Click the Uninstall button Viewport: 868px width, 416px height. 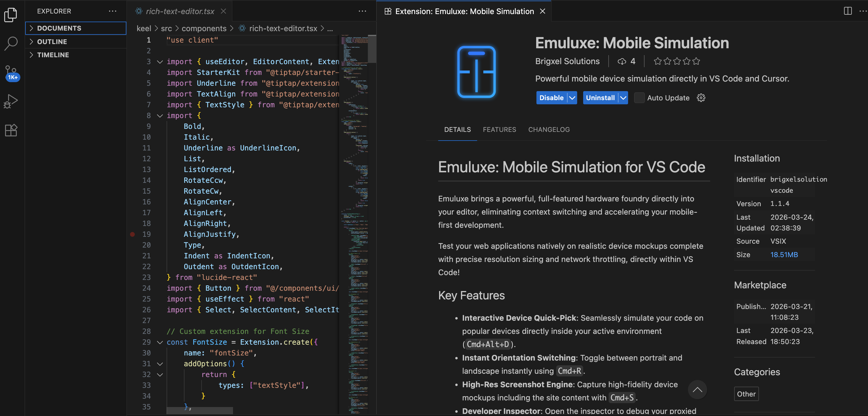coord(600,98)
